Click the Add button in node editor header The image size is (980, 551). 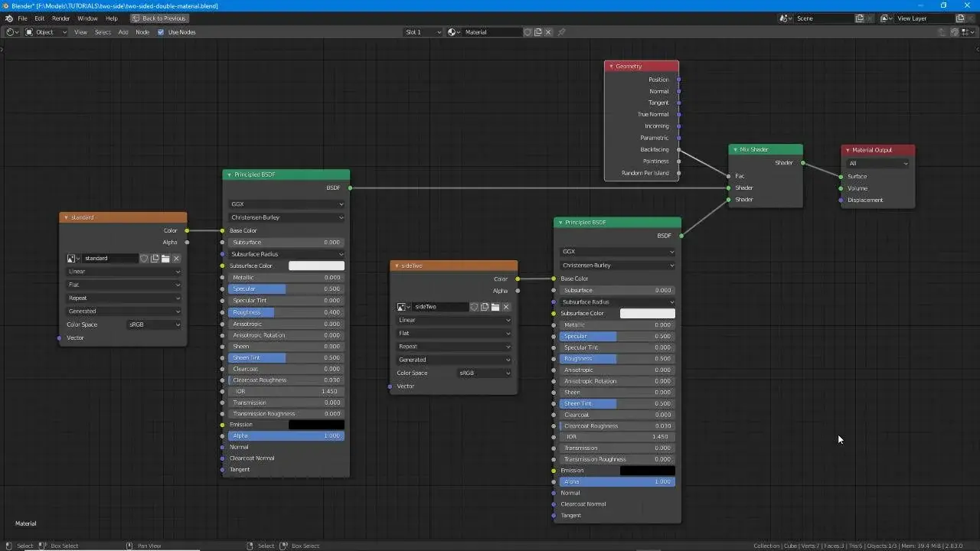coord(122,32)
